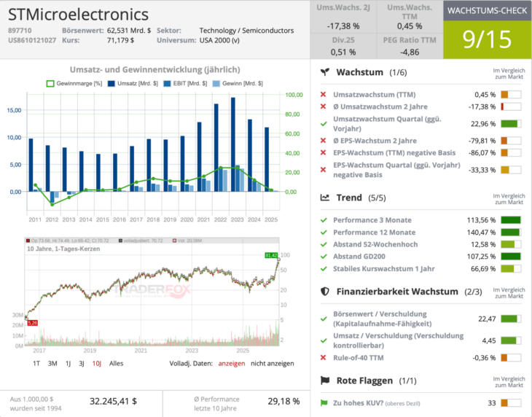Click the red X beside EPS-Wachstum Quartal
This screenshot has height=417, width=532.
click(x=323, y=170)
